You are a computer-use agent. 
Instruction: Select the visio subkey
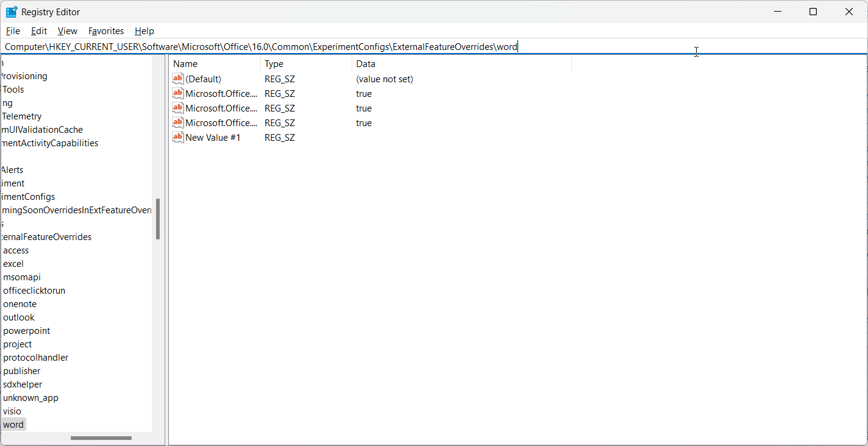tap(12, 411)
